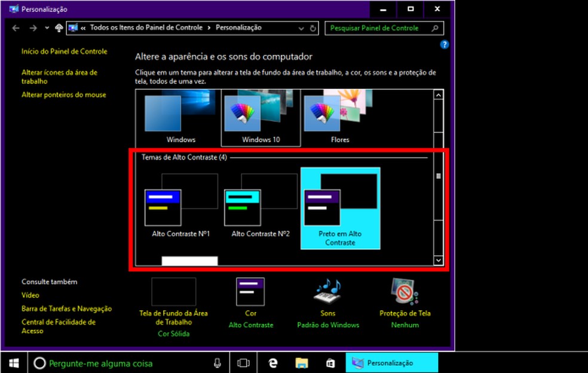Open recent locations dropdown arrow
The image size is (588, 373).
pos(47,27)
